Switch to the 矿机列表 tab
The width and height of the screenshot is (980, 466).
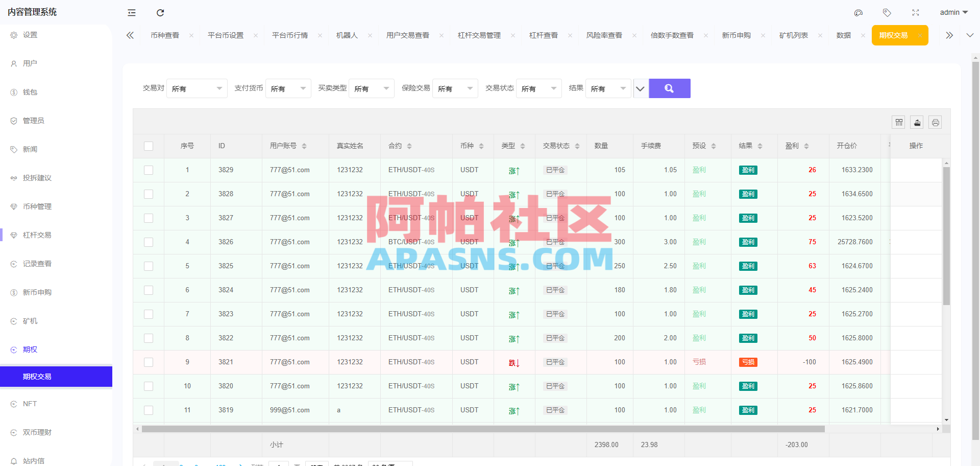[x=794, y=35]
